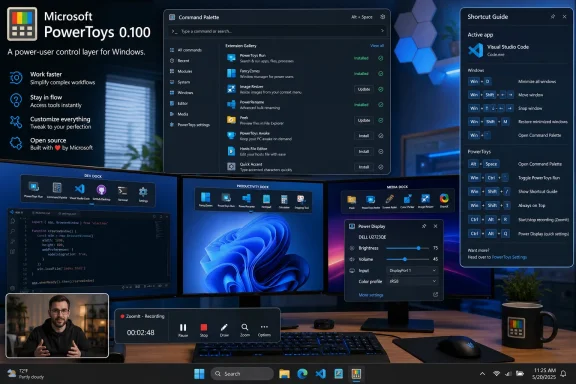The height and width of the screenshot is (384, 576).
Task: Launch Peek folder from Media Dock
Action: click(352, 202)
